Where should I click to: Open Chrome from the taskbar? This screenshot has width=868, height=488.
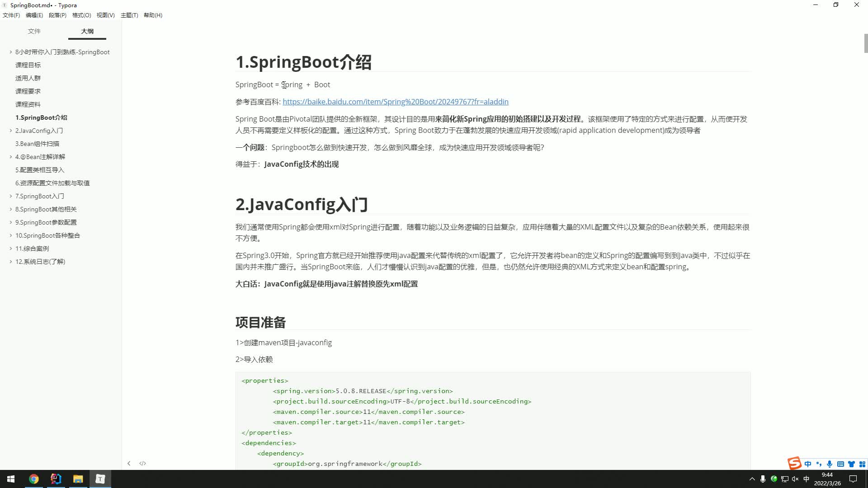point(34,479)
